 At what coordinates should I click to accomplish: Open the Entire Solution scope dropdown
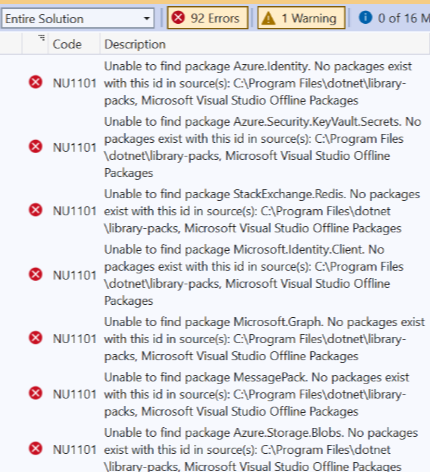(78, 18)
